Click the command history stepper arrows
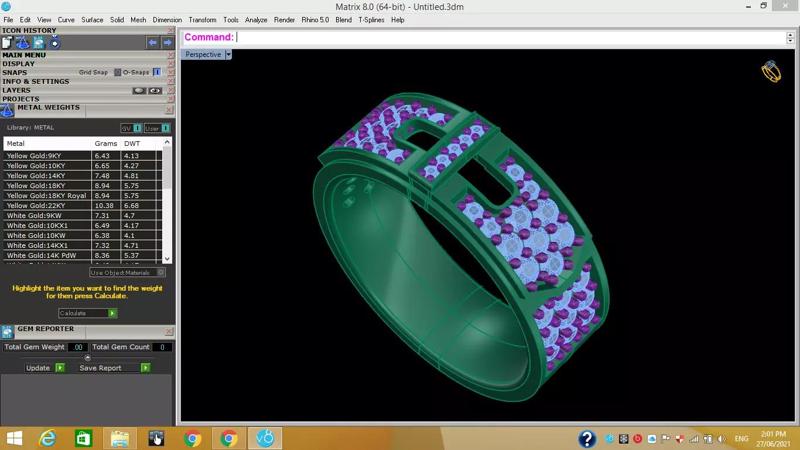800x450 pixels. point(790,37)
